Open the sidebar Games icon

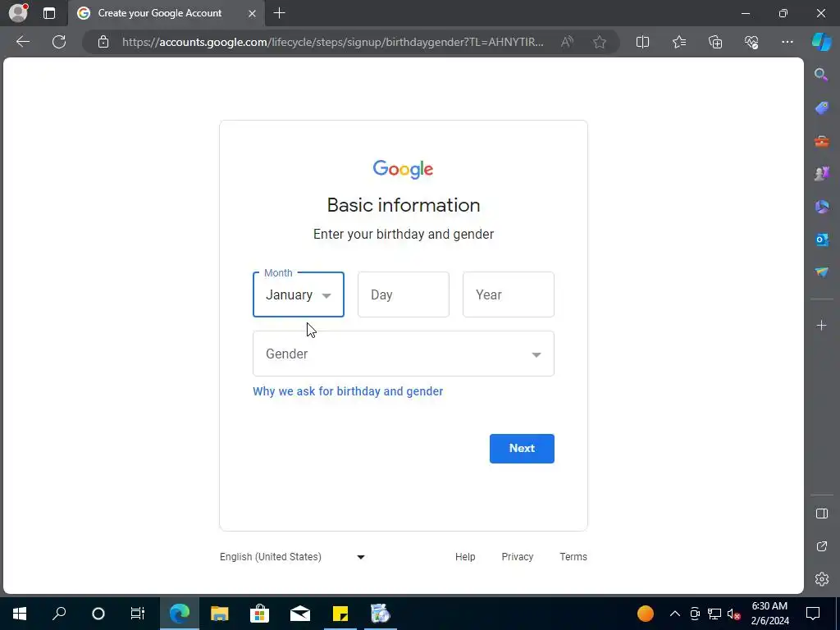(x=821, y=174)
